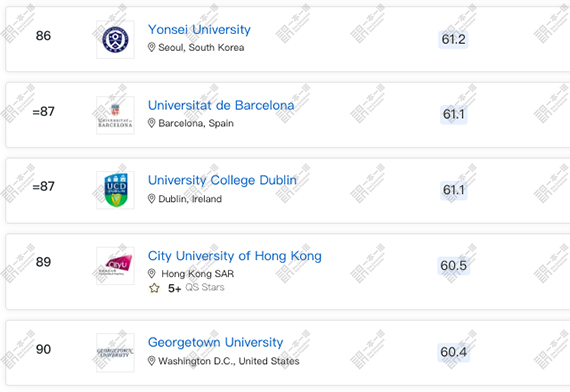Click the UCD shield logo
Viewport: 570px width, 392px height.
click(x=115, y=190)
